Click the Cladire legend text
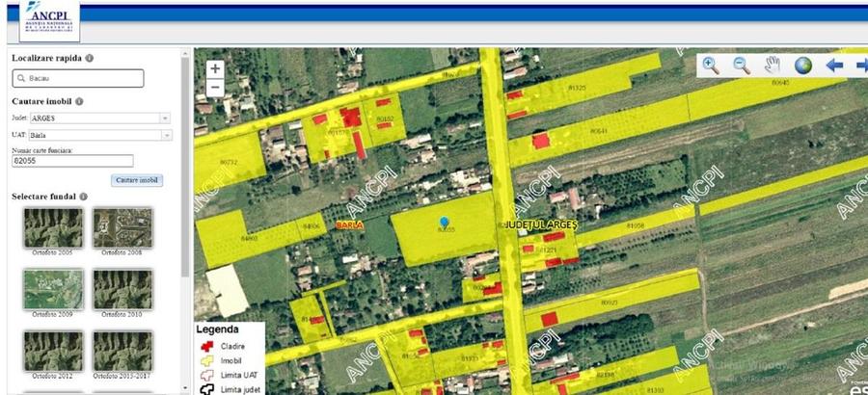This screenshot has width=868, height=395. click(x=232, y=346)
